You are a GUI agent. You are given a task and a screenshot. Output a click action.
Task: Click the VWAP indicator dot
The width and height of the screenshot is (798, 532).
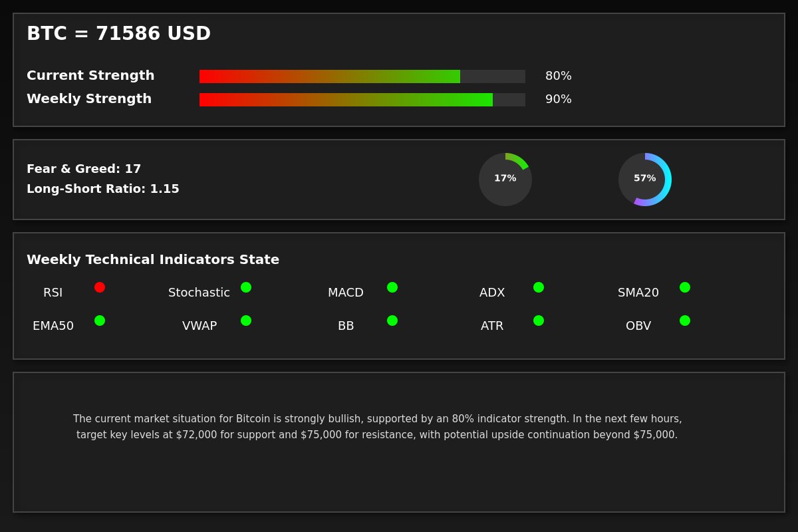click(246, 321)
